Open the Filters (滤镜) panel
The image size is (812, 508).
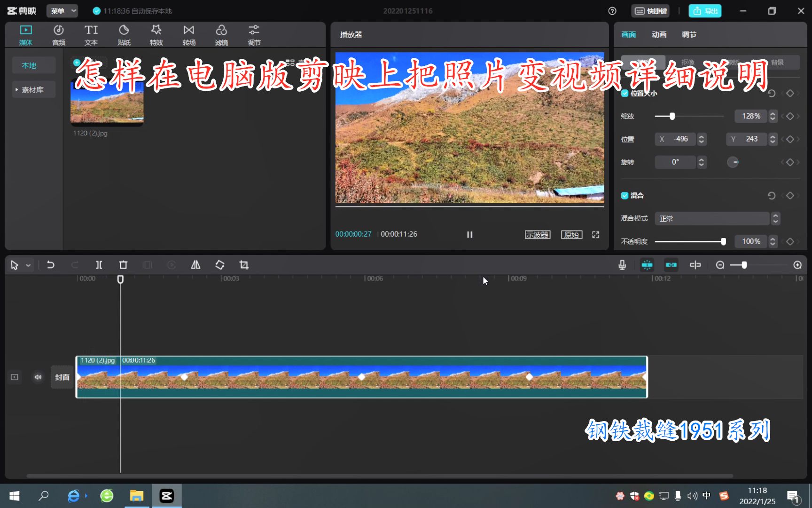(221, 35)
